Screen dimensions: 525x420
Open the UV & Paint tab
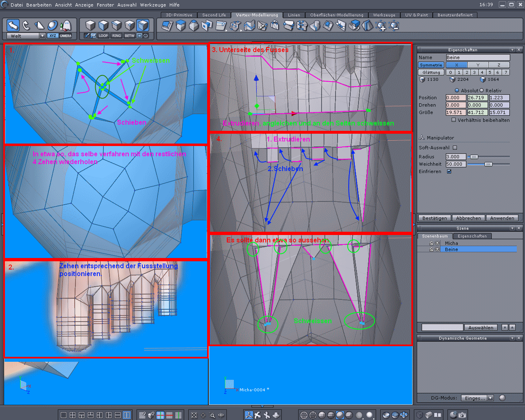click(x=416, y=15)
